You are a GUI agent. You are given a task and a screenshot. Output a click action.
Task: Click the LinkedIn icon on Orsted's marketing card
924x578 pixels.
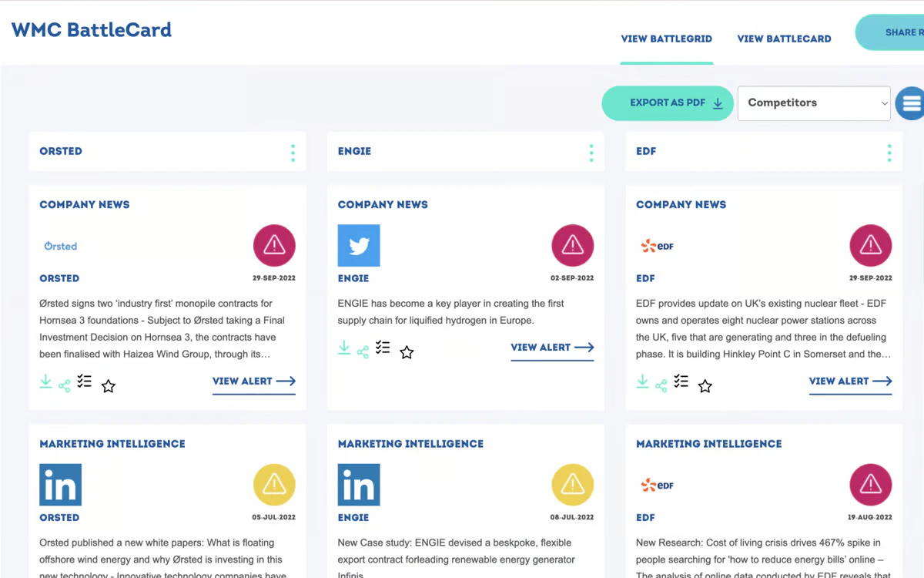[60, 485]
